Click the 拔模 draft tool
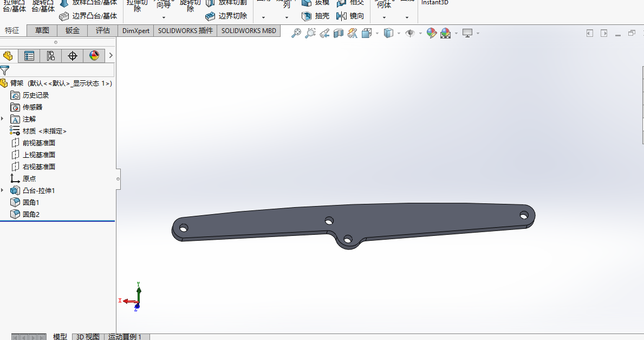Image resolution: width=644 pixels, height=340 pixels. click(x=315, y=3)
